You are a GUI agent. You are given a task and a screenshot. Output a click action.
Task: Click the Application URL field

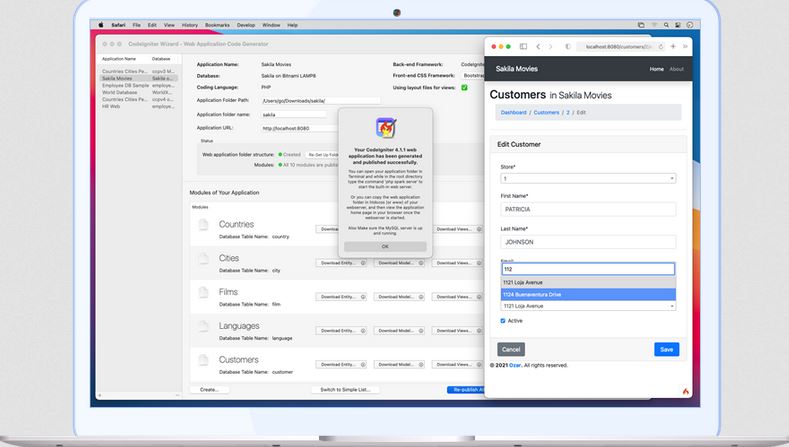tap(299, 128)
